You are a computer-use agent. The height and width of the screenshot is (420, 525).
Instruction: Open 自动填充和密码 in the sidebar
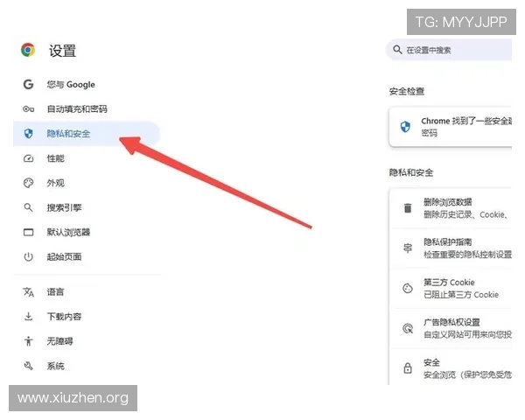point(87,108)
